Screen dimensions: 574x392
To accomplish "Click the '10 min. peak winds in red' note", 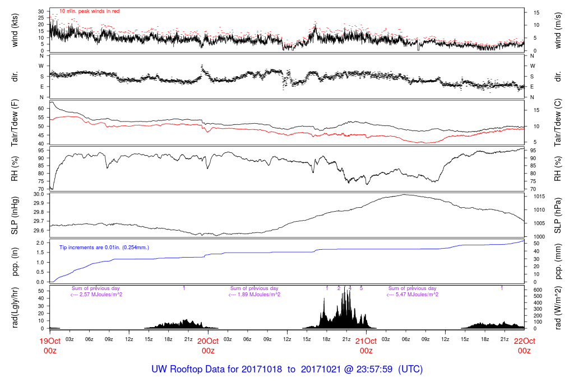I will coord(89,11).
